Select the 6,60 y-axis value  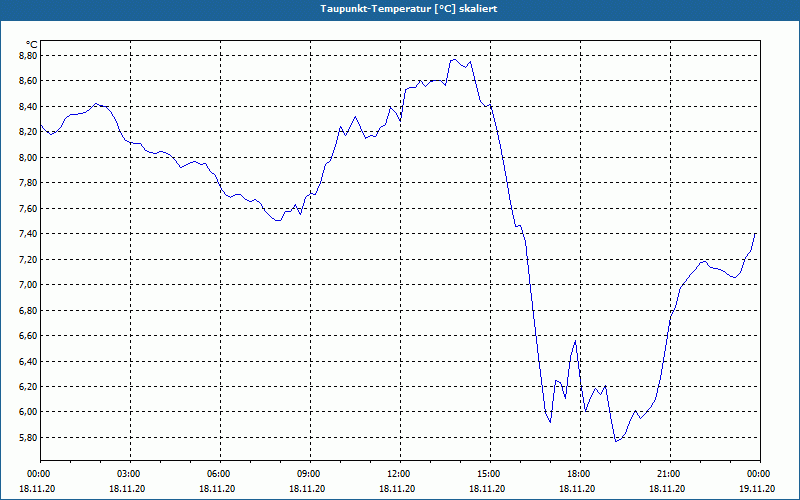click(29, 336)
